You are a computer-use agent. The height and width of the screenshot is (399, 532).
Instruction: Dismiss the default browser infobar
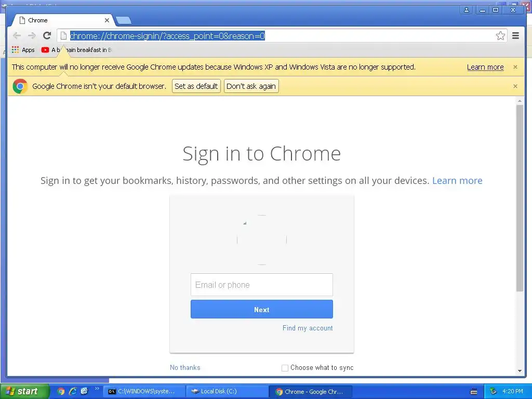515,86
